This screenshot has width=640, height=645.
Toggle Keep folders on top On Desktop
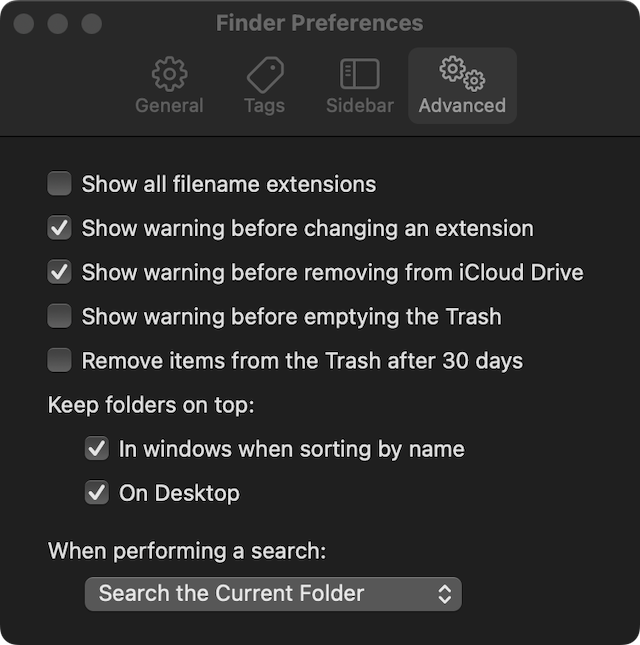point(97,493)
